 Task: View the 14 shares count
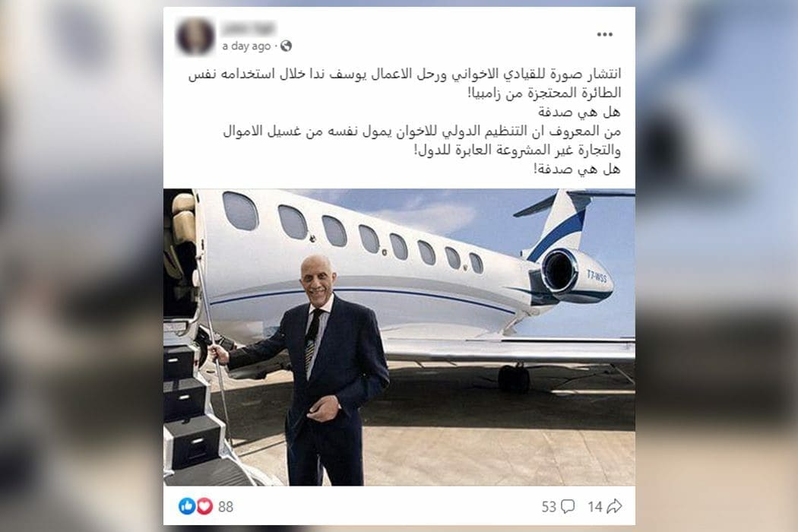point(594,507)
